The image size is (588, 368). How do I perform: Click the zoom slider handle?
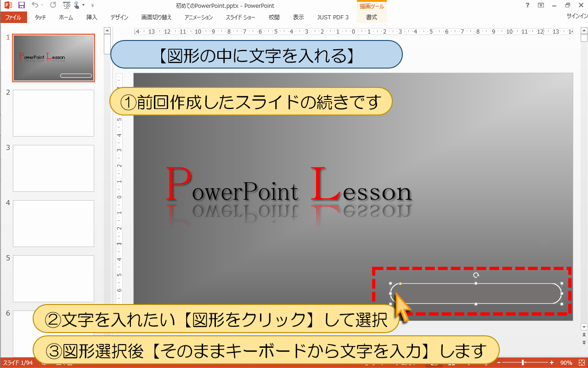coord(523,363)
